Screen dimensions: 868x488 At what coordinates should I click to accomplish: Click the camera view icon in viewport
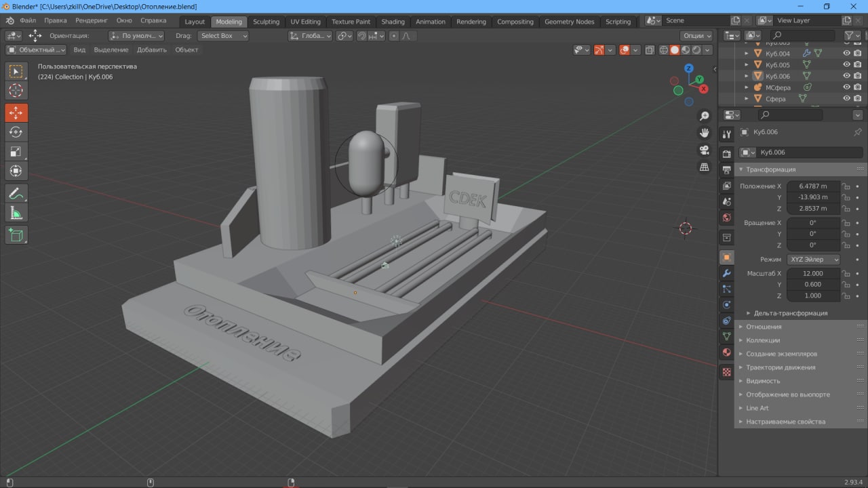705,150
